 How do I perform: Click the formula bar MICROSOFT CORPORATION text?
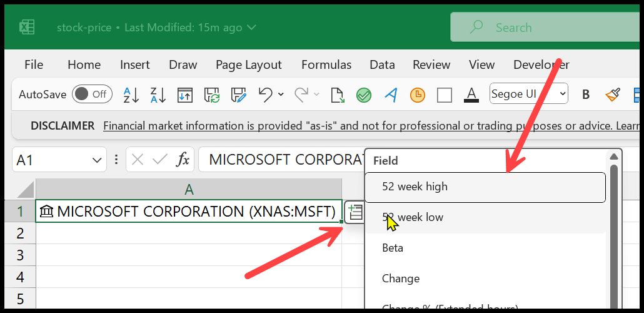coord(286,160)
